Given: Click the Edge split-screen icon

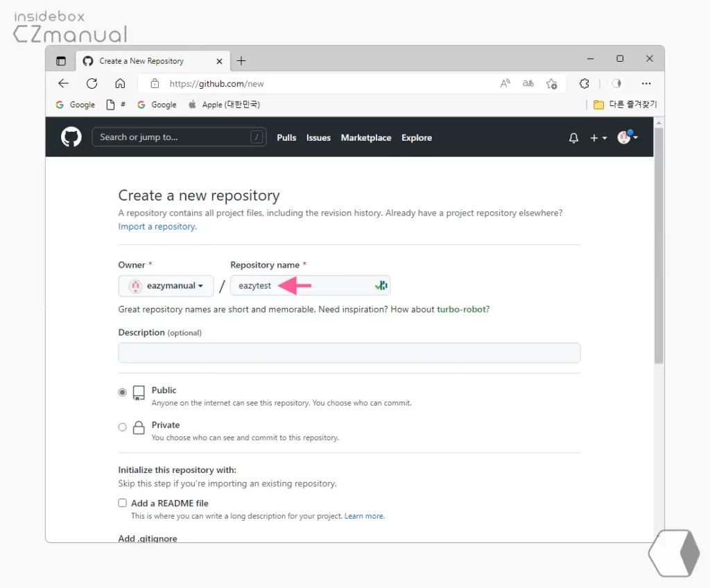Looking at the screenshot, I should click(x=616, y=83).
